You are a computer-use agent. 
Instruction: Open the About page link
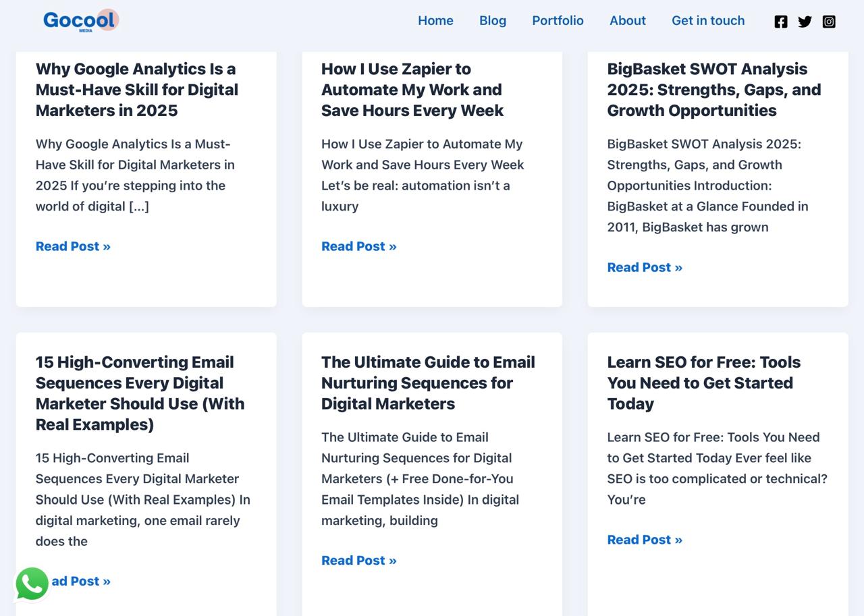[627, 20]
